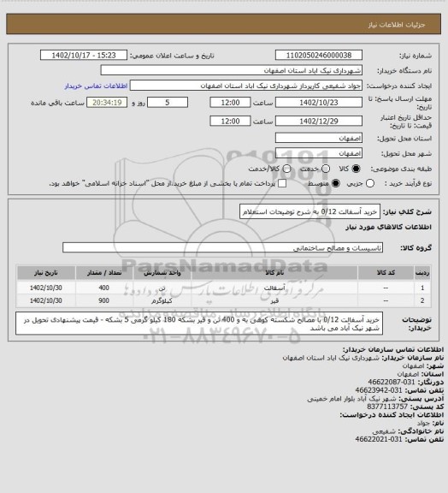Click the postal code 8377113757

coord(387,407)
